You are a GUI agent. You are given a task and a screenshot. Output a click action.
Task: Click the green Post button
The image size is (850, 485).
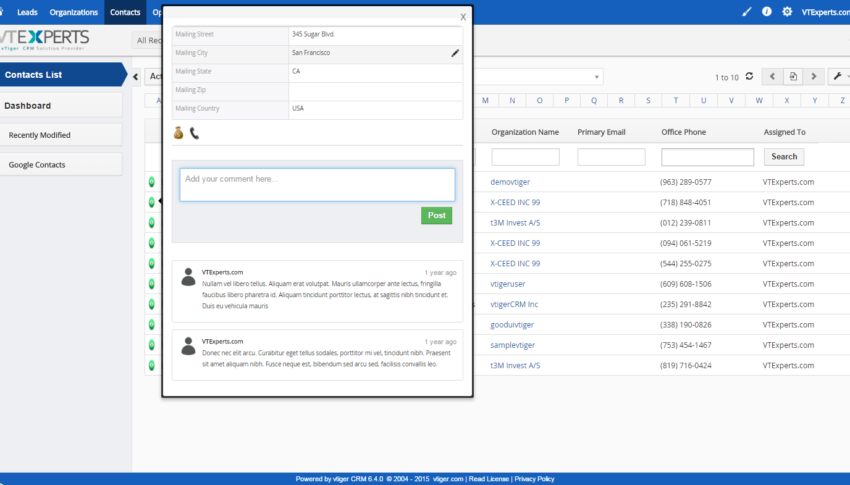tap(436, 215)
